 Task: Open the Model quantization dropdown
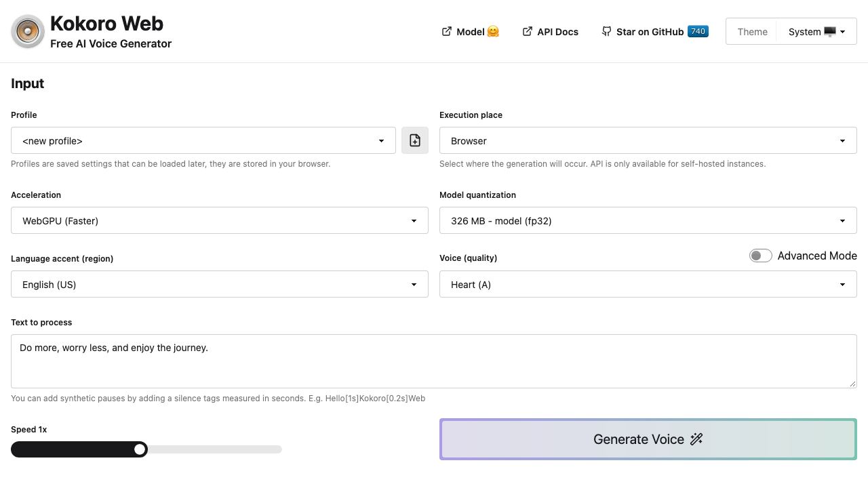coord(648,220)
